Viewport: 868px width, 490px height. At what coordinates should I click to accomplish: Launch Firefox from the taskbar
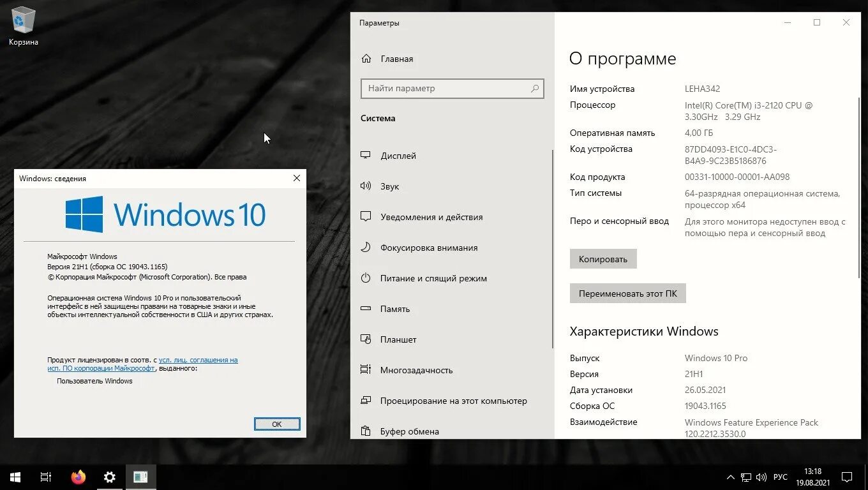(78, 477)
